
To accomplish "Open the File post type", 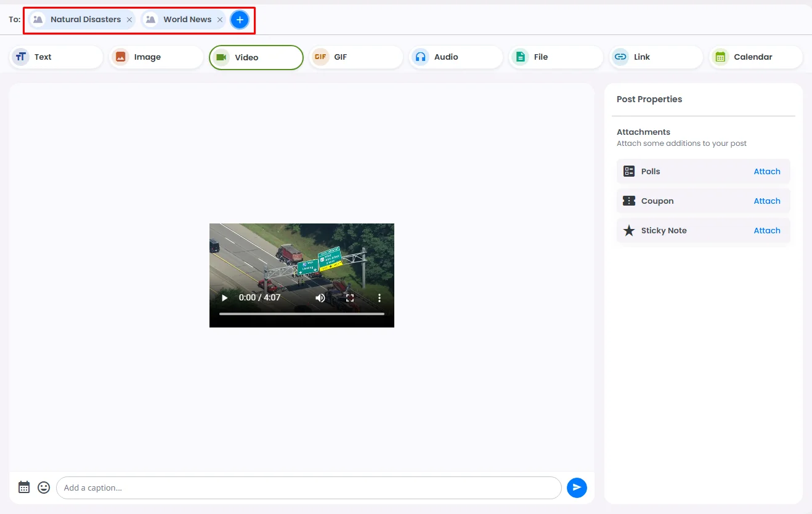I will [x=555, y=57].
